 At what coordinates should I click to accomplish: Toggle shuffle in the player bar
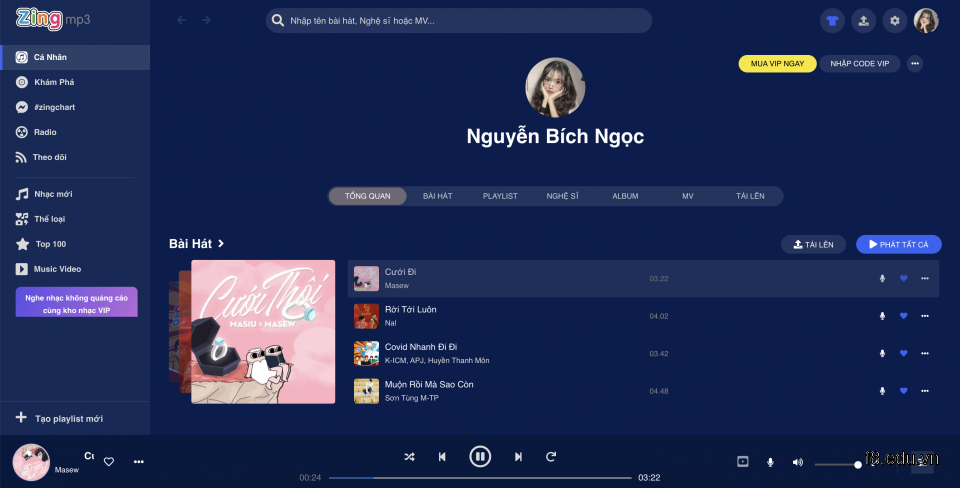409,457
